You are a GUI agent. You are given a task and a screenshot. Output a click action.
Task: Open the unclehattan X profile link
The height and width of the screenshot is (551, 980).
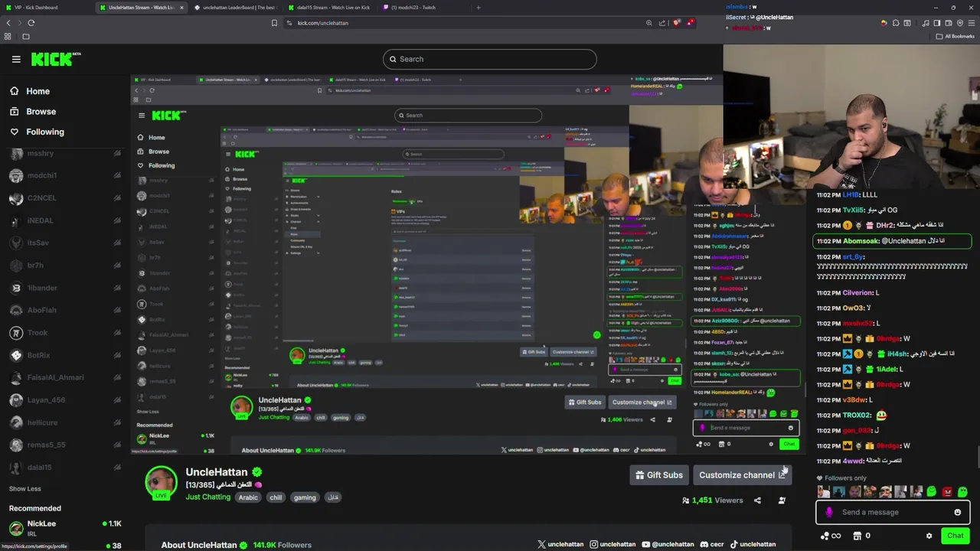click(560, 545)
